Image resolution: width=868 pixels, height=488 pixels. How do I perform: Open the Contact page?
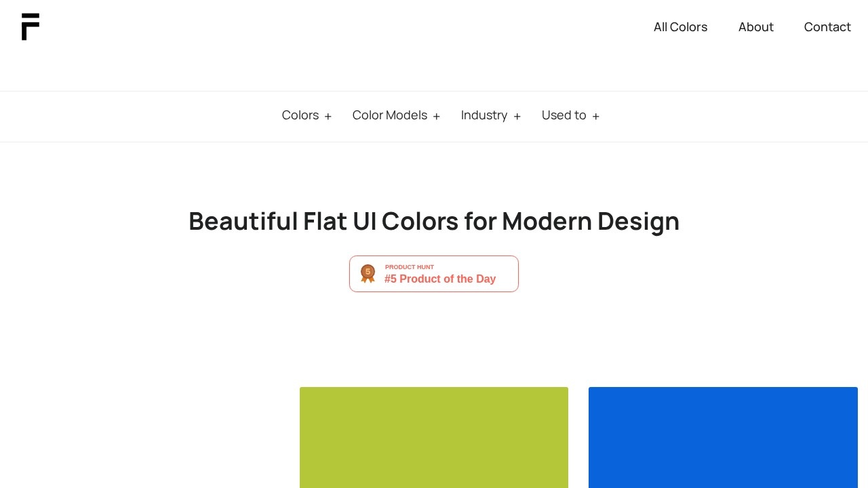(x=827, y=27)
